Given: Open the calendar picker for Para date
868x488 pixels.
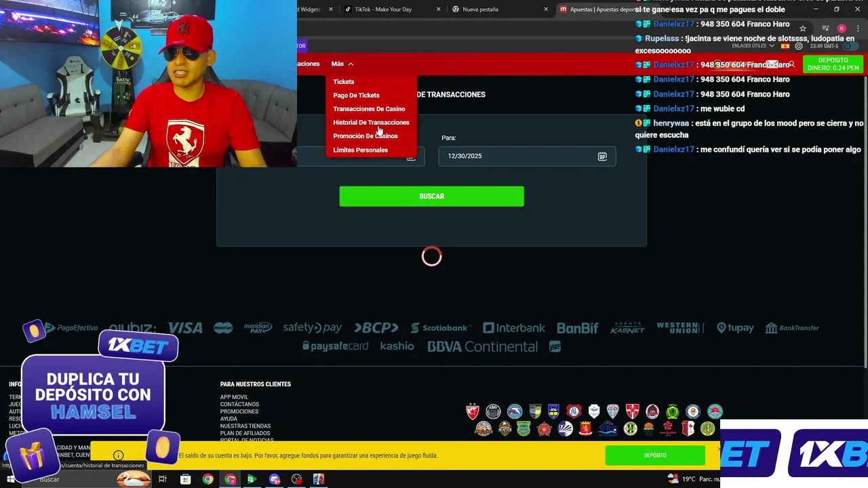Looking at the screenshot, I should pyautogui.click(x=602, y=156).
